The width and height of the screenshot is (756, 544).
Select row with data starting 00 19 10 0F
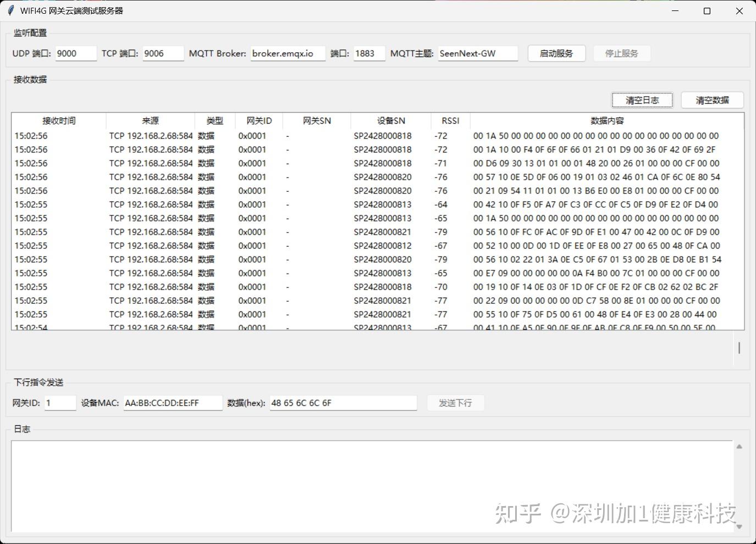click(378, 287)
